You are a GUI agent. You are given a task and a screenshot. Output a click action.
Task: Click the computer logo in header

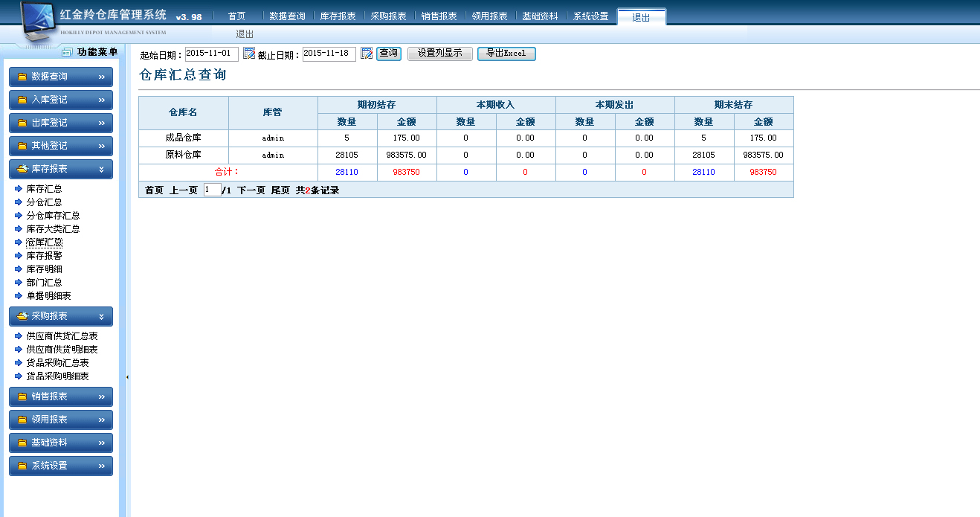32,22
